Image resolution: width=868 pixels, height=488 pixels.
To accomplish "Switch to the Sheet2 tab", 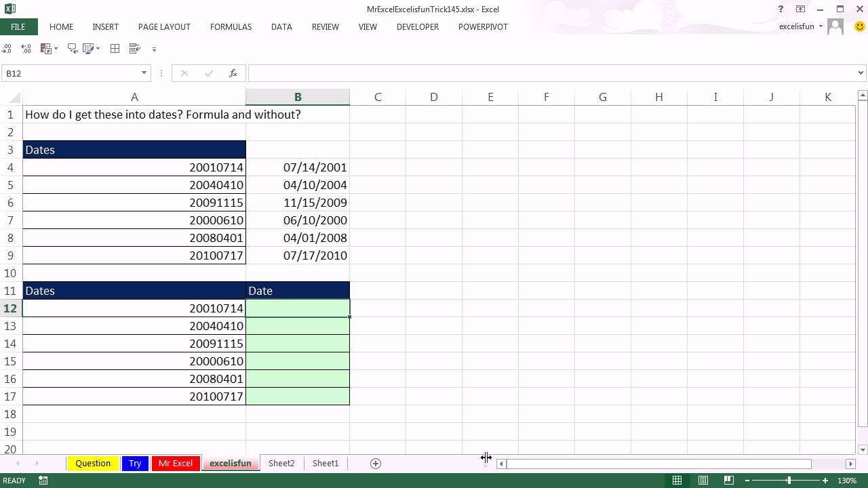I will (281, 463).
